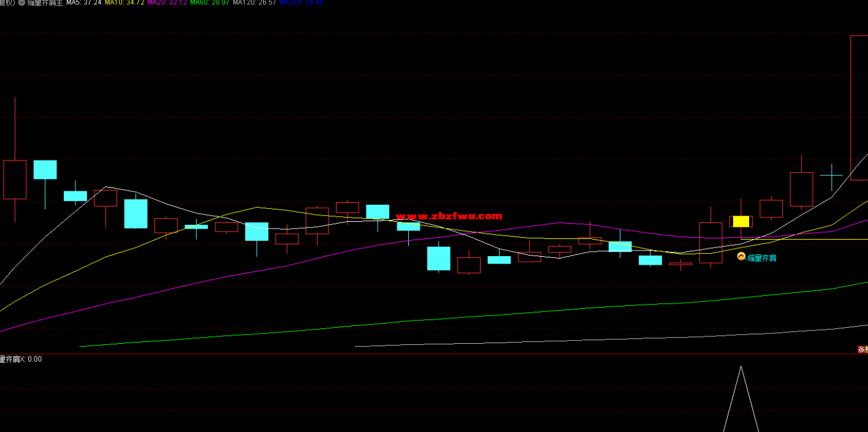The image size is (868, 432).
Task: Click the MA120: 26.57 legend label
Action: (254, 3)
